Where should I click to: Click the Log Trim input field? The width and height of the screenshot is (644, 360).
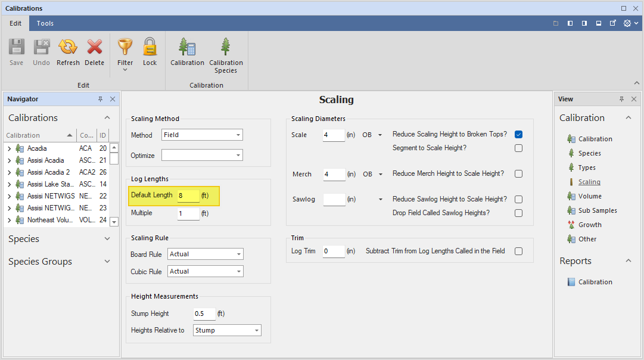334,251
